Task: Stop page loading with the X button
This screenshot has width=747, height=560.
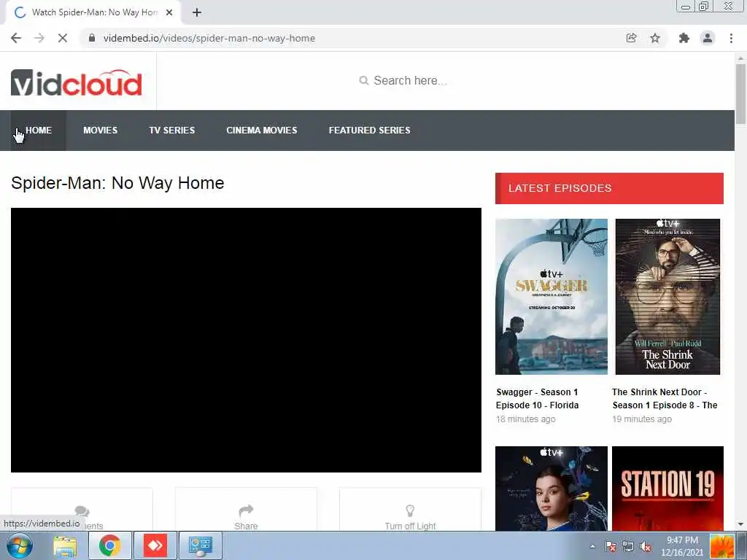Action: click(x=63, y=38)
